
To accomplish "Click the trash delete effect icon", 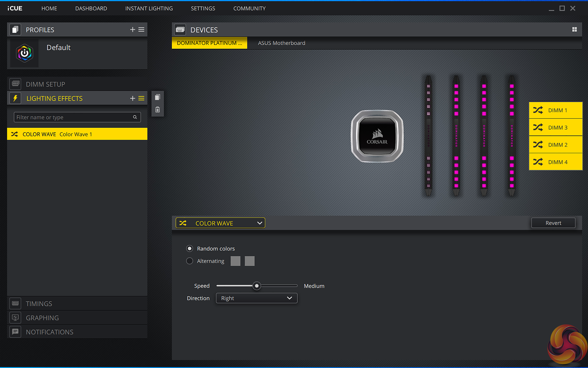I will coord(157,110).
